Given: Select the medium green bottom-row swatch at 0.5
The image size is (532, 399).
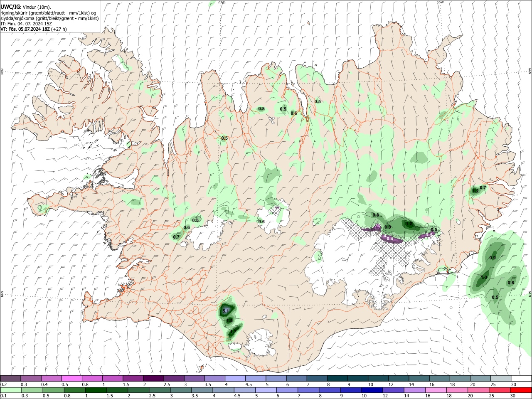Looking at the screenshot, I should 54,390.
